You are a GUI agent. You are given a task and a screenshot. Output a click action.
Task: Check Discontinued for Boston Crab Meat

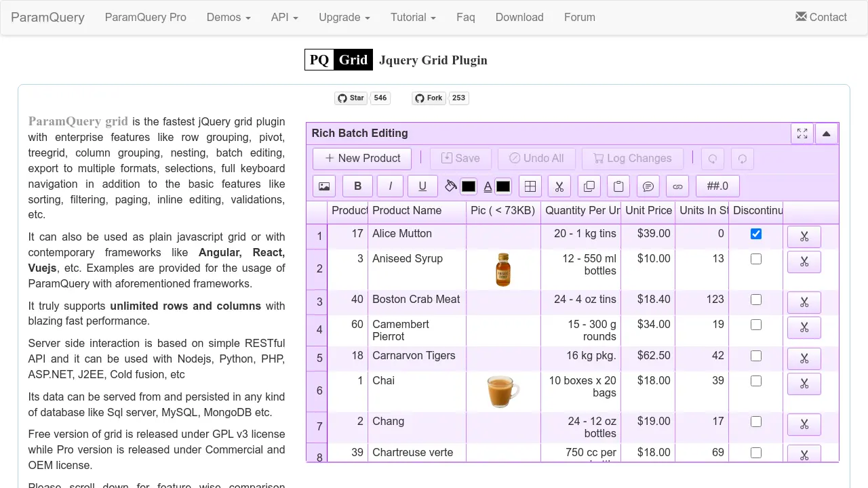(x=756, y=300)
